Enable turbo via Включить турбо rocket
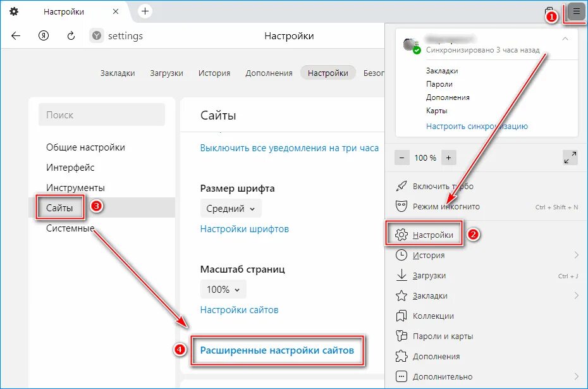588x389 pixels. [x=434, y=186]
